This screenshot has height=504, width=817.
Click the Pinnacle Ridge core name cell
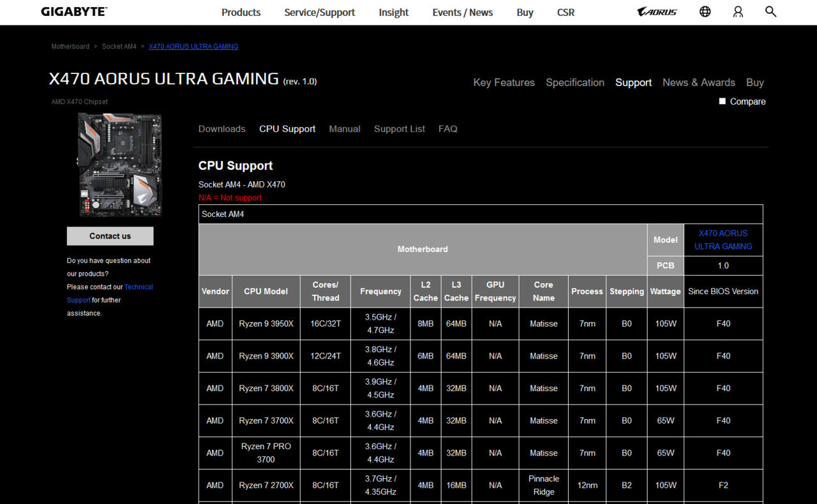[544, 485]
